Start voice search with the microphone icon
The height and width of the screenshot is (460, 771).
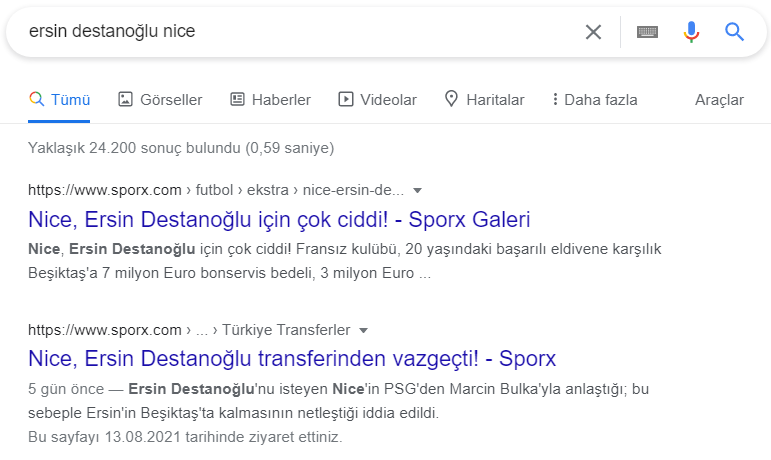click(691, 32)
